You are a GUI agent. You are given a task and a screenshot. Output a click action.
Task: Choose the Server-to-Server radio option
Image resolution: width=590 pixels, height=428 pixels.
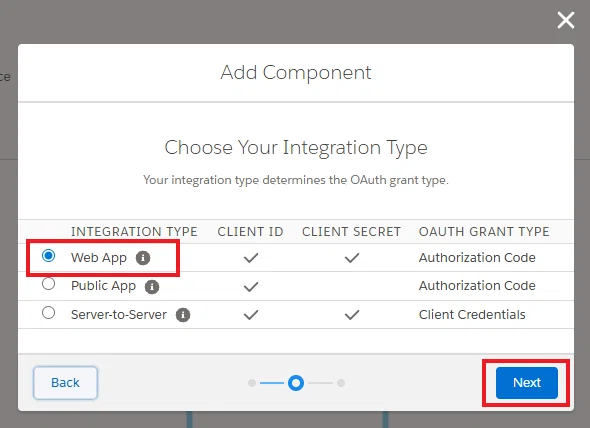click(49, 313)
